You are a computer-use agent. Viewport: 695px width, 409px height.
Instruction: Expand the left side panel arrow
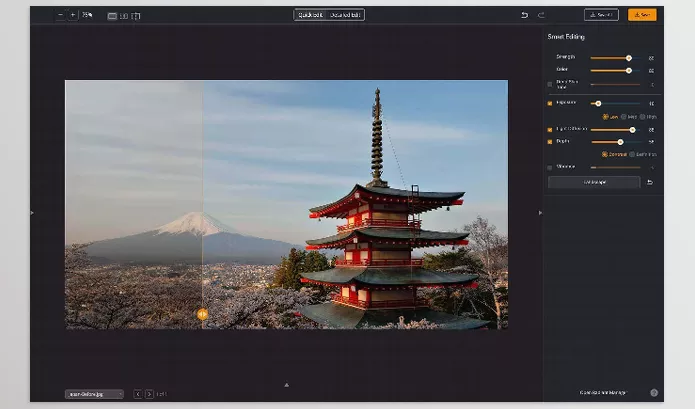point(32,213)
